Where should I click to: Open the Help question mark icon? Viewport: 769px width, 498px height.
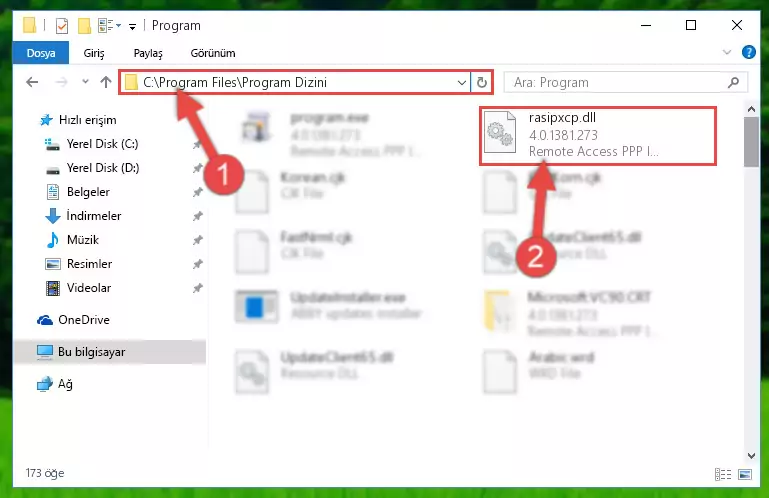748,52
